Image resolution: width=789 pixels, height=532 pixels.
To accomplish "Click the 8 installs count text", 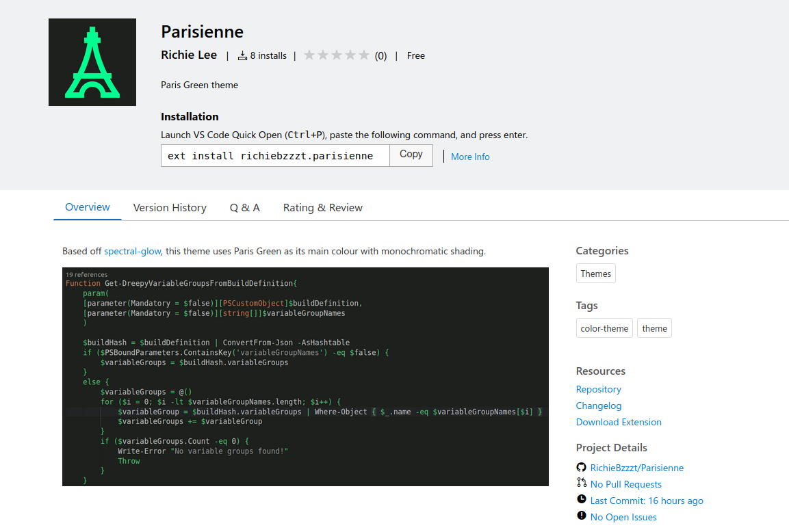I will click(x=268, y=56).
